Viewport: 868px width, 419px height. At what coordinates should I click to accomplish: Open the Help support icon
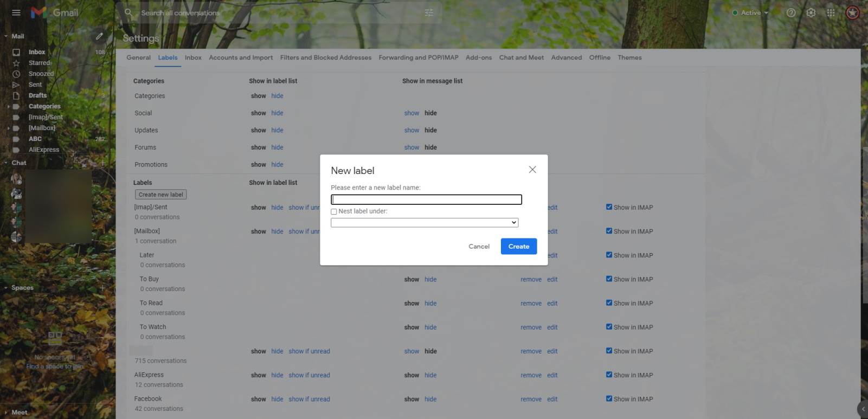(x=791, y=12)
